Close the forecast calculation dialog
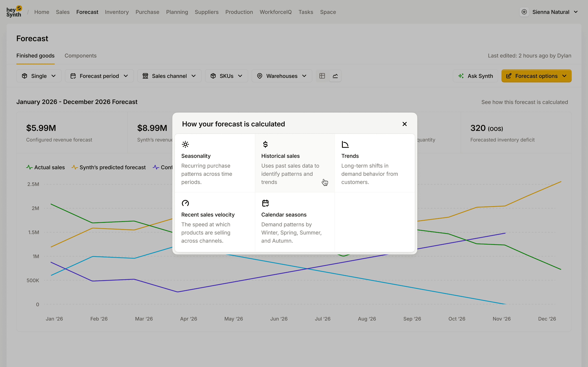Screen dimensions: 588x367 point(405,124)
